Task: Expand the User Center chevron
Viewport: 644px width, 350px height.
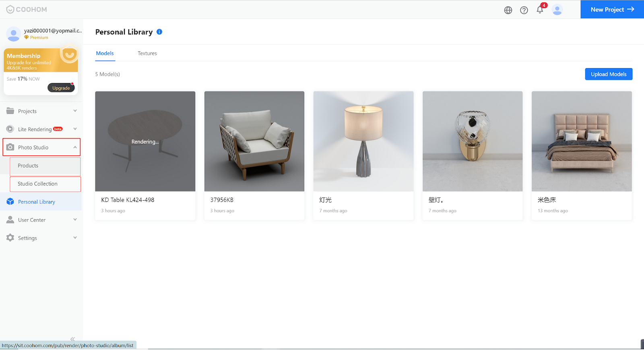Action: click(x=75, y=220)
